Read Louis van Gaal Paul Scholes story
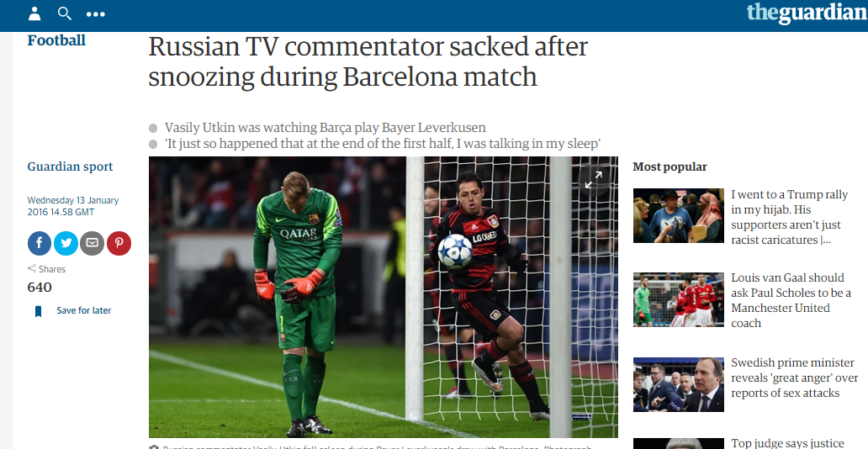The image size is (868, 449). [791, 300]
